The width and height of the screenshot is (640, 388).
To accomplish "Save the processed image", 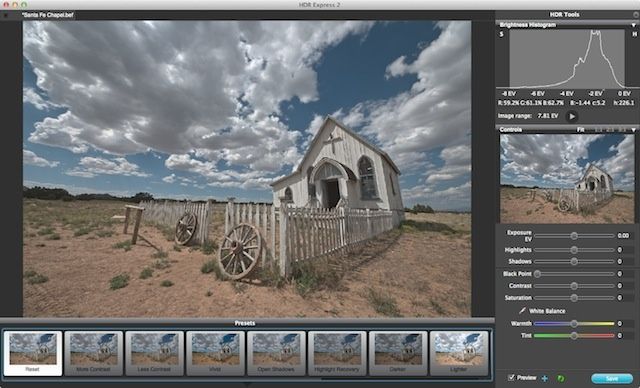I will pyautogui.click(x=612, y=379).
